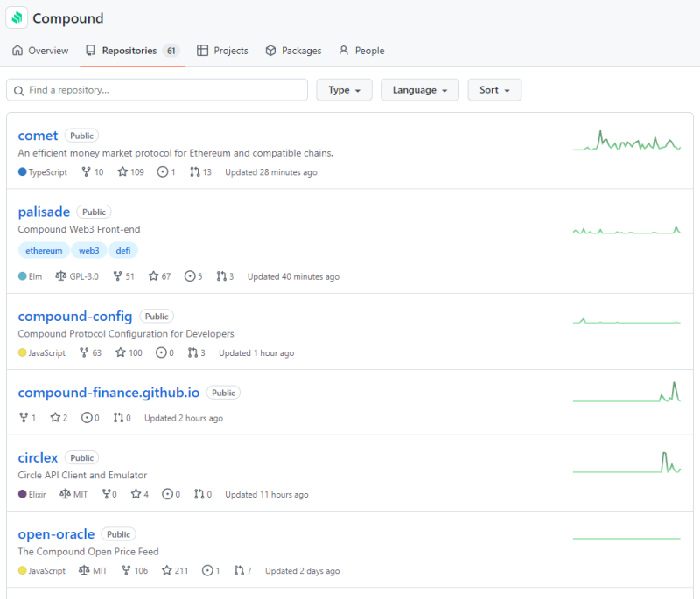Screen dimensions: 700x599
Task: Click 'Circle API Client and Emulator' description
Action: [x=82, y=476]
